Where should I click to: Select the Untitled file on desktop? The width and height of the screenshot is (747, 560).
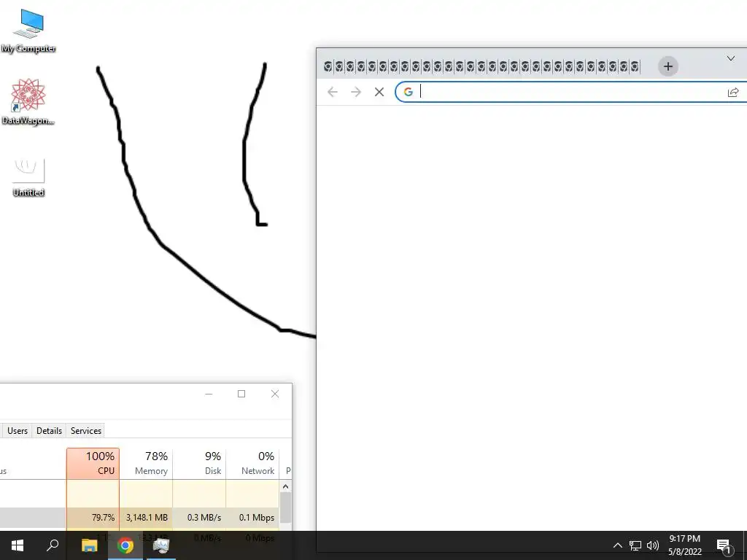(x=28, y=177)
